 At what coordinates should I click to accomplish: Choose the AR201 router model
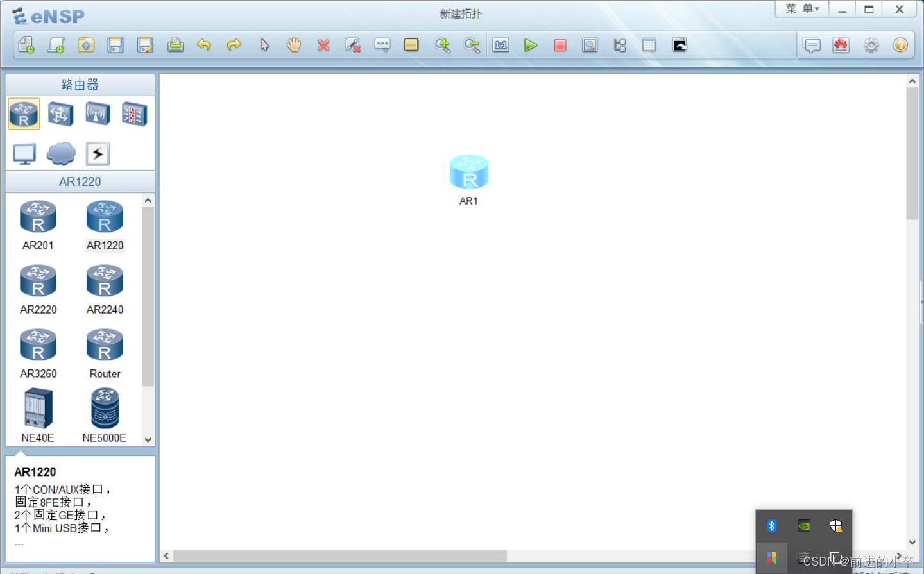coord(38,226)
